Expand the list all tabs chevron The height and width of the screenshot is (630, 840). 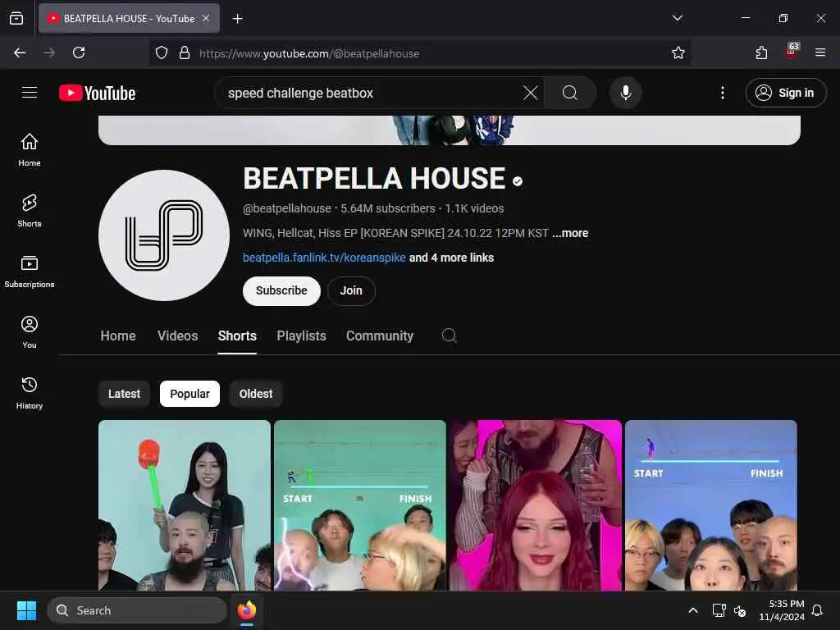pyautogui.click(x=677, y=18)
